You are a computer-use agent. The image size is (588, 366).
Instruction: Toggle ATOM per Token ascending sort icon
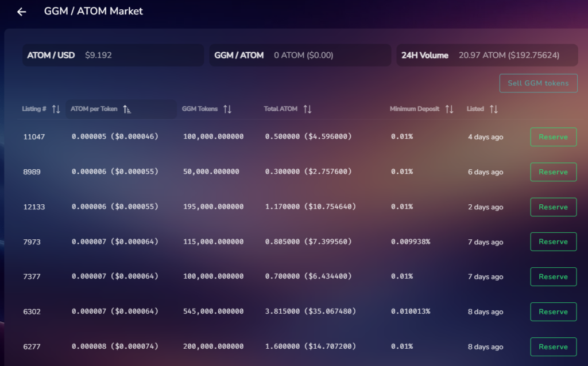coord(127,109)
